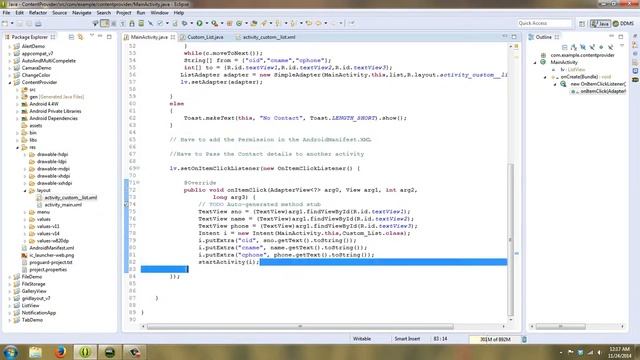The width and height of the screenshot is (640, 360).
Task: Toggle Link with Editor in Package Explorer
Action: 80,37
